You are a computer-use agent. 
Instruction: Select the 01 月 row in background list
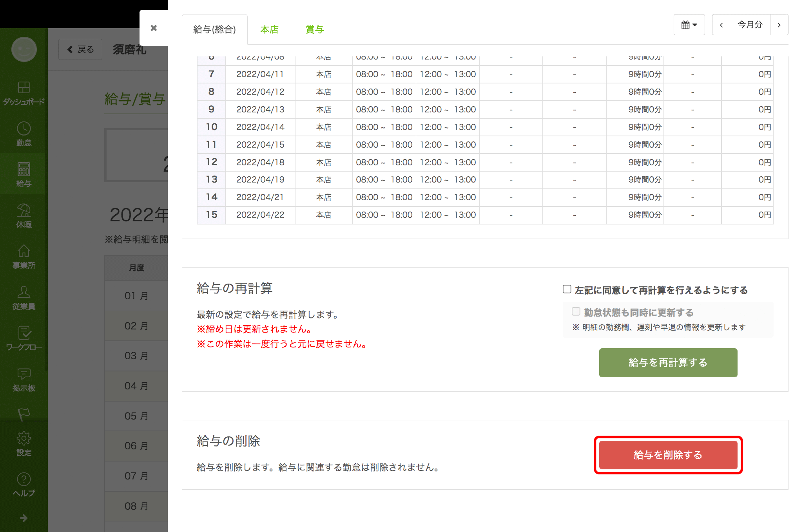[136, 296]
